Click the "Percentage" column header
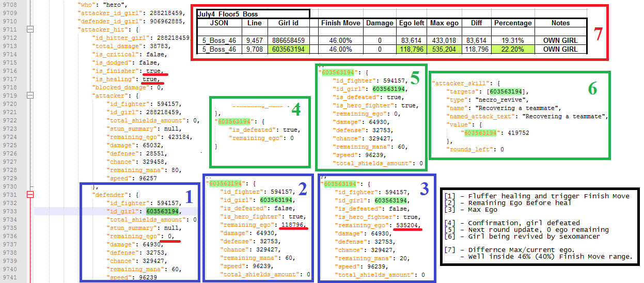This screenshot has width=644, height=283. [512, 23]
